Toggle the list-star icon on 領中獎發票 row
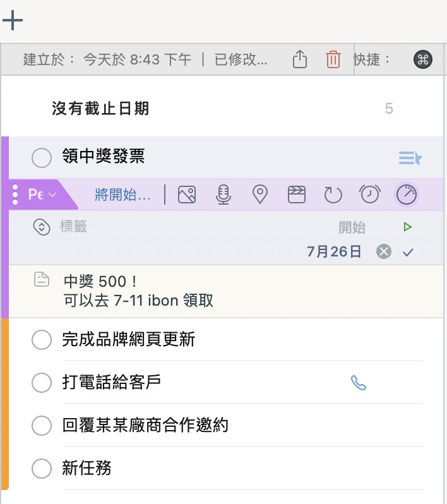The width and height of the screenshot is (447, 504). 410,158
